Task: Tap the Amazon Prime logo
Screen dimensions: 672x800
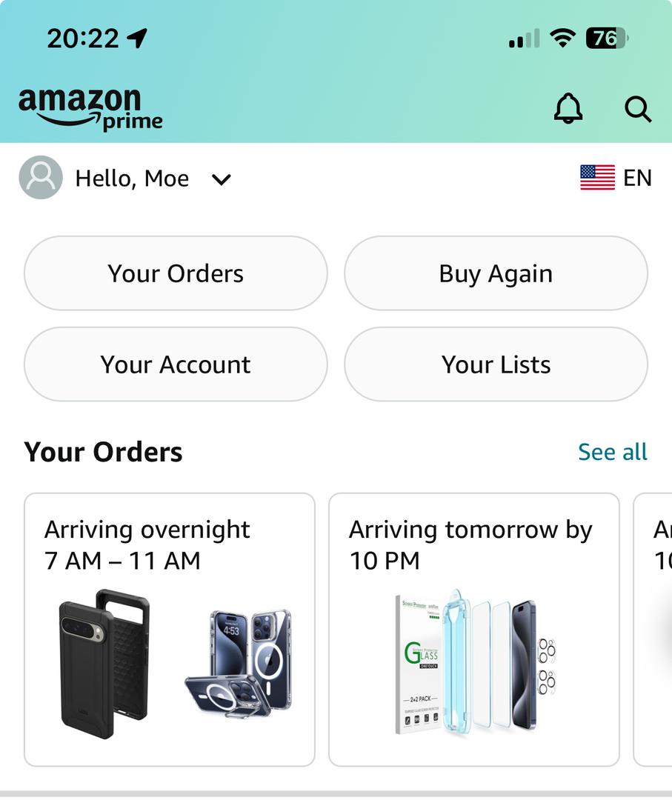Action: pos(90,109)
